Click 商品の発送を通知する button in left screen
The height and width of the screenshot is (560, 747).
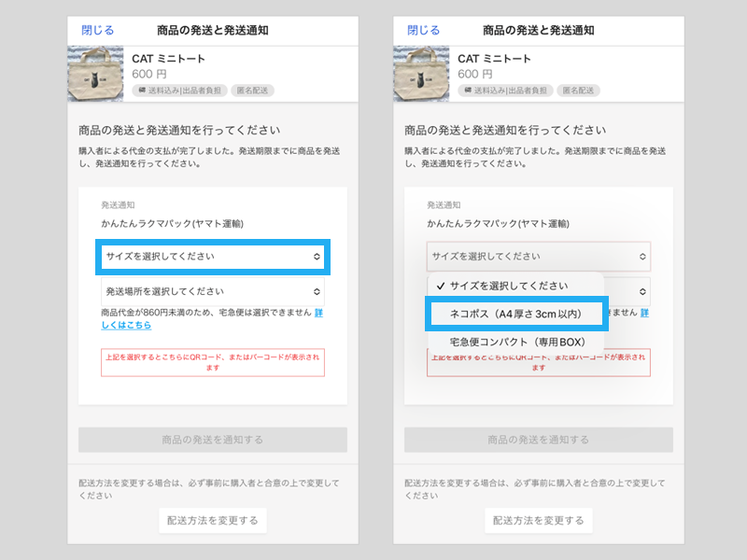[213, 440]
